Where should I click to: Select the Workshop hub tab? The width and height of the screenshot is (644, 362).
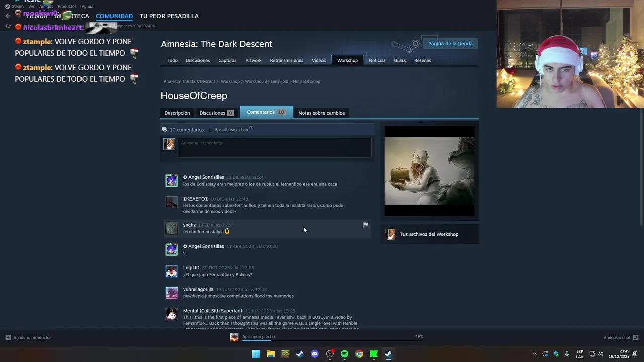coord(347,60)
